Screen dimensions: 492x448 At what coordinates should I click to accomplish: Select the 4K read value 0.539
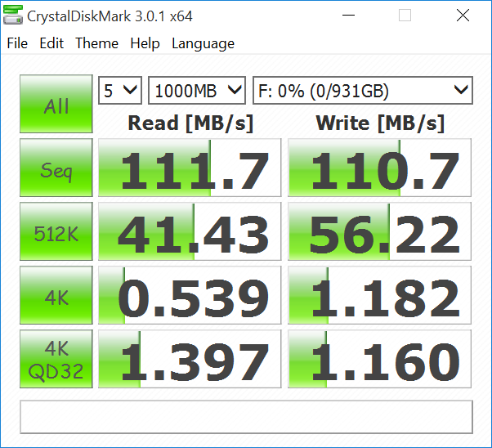tap(190, 295)
